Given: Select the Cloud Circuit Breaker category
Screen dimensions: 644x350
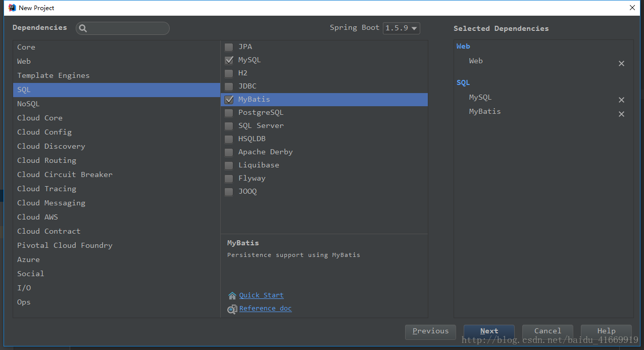Looking at the screenshot, I should [x=117, y=174].
